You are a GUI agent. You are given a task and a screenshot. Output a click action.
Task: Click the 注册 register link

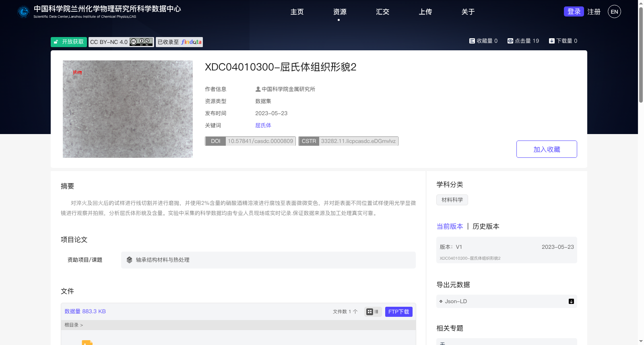[594, 12]
